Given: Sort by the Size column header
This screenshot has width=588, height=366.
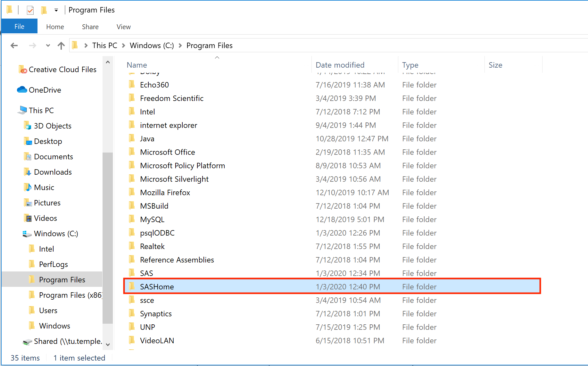Looking at the screenshot, I should click(495, 65).
